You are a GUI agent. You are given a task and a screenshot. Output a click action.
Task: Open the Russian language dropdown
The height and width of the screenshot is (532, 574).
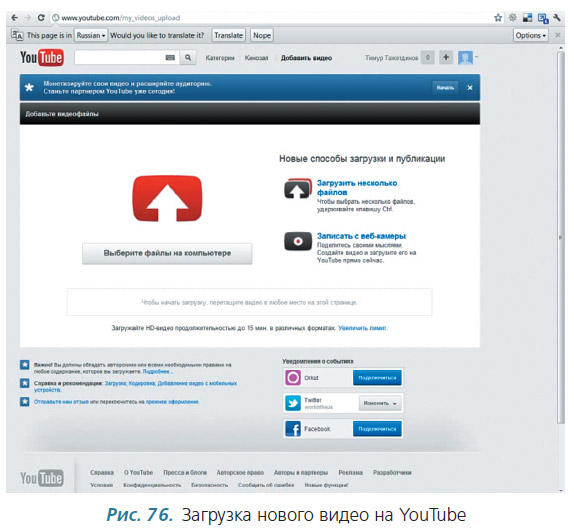point(91,36)
